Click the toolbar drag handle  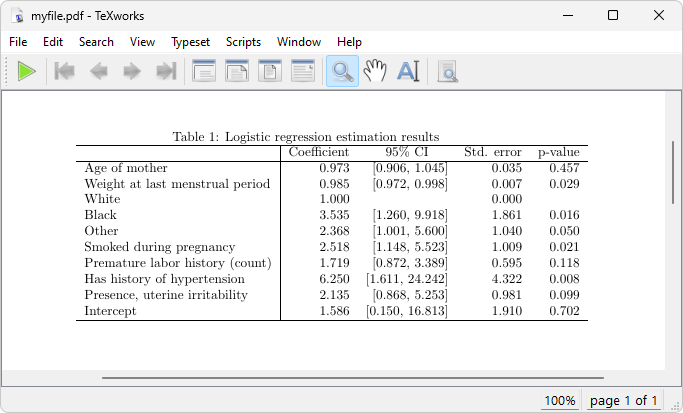pos(7,71)
